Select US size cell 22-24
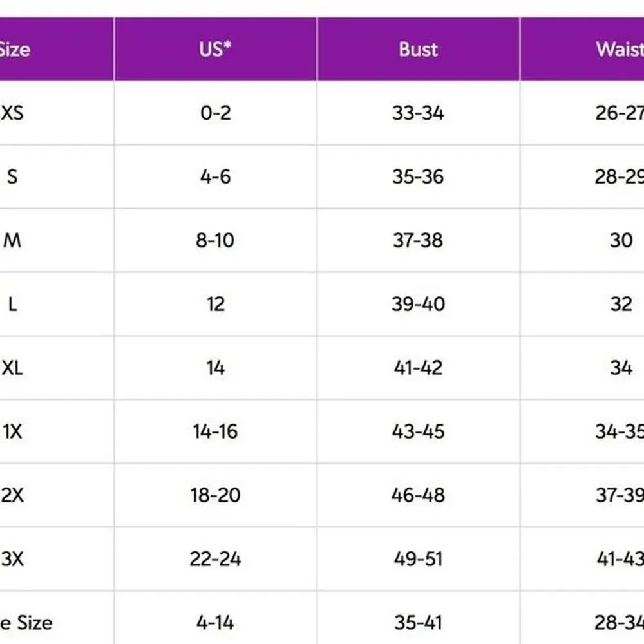The width and height of the screenshot is (644, 644). coord(215,559)
